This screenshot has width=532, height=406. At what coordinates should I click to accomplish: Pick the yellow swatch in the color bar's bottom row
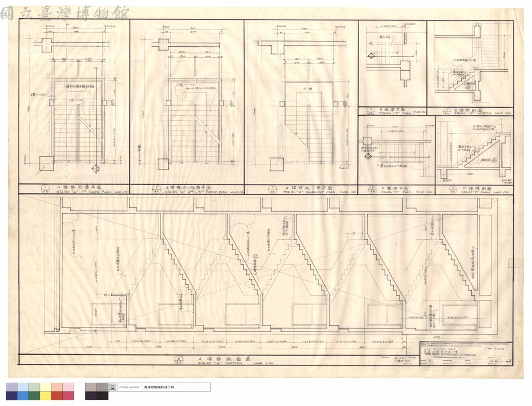(46, 396)
